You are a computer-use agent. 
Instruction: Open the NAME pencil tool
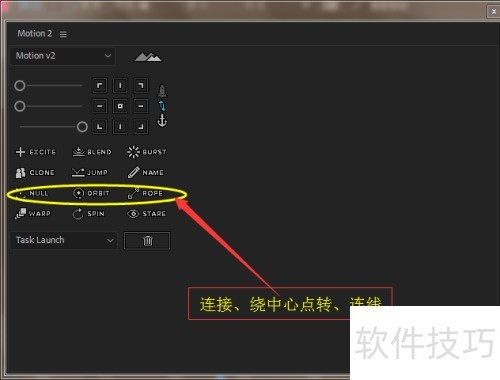146,173
